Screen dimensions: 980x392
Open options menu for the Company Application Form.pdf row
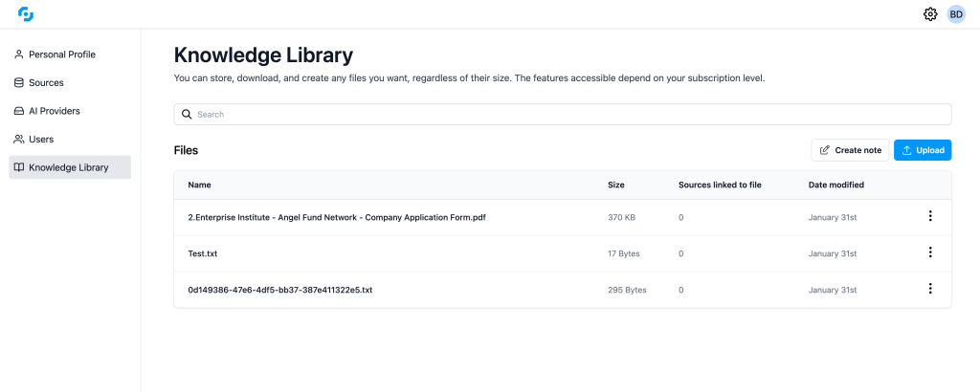click(x=930, y=216)
